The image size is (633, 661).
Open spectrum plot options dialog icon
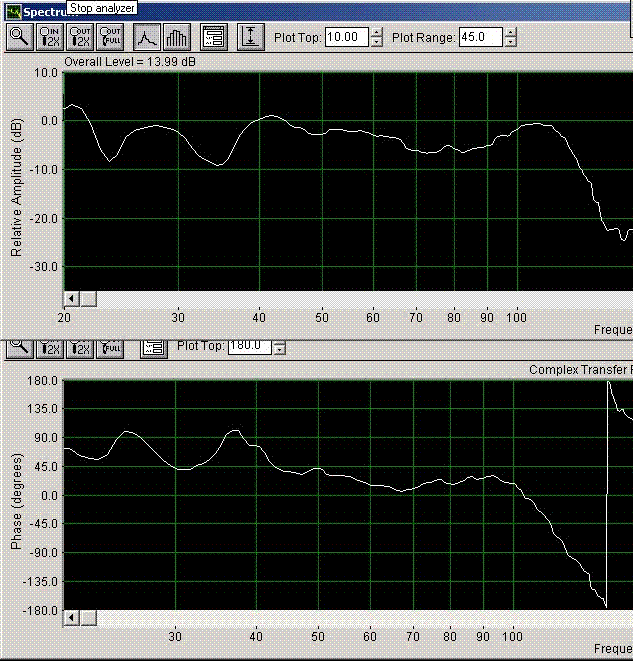tap(214, 37)
